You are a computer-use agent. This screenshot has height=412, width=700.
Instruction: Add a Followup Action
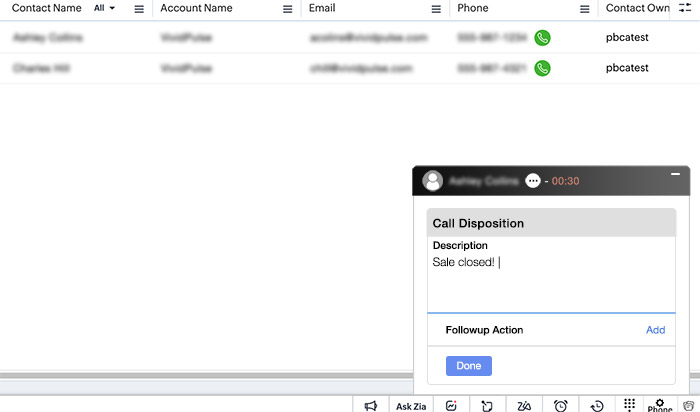655,330
